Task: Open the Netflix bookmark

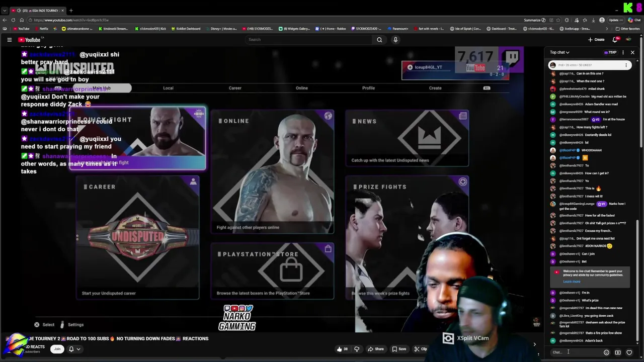Action: (41, 29)
